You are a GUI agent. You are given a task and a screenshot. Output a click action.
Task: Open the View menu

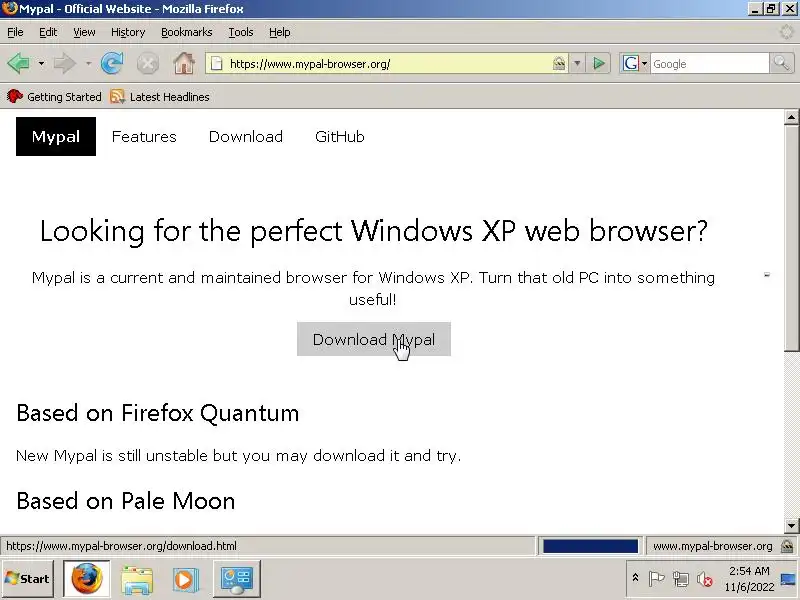coord(84,32)
